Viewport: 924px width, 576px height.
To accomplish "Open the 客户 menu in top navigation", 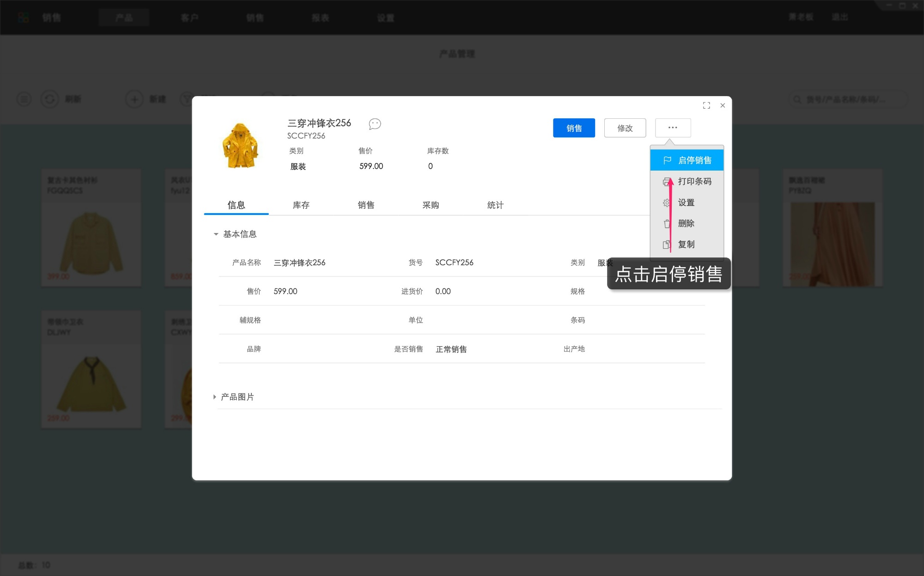I will click(x=190, y=18).
